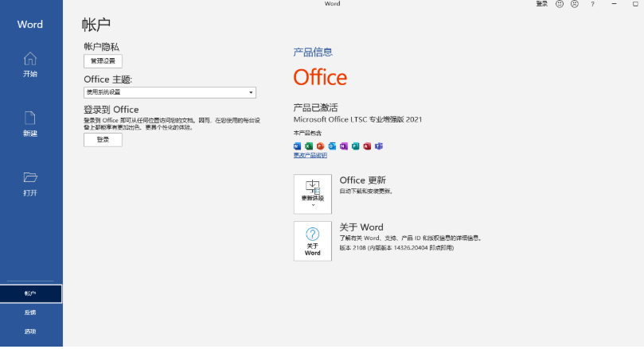This screenshot has height=349, width=644.
Task: Click the product activated (产品已激活) heading
Action: [315, 108]
